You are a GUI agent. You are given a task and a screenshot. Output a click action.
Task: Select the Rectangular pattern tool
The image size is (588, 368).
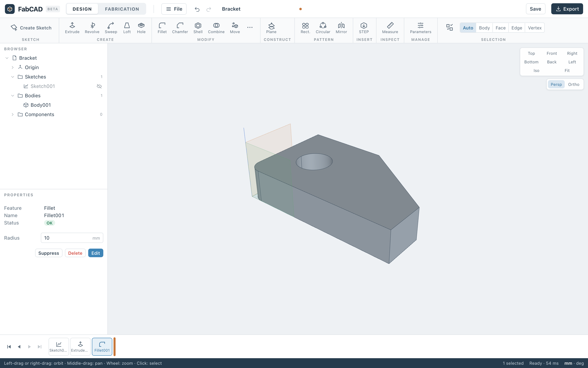point(305,28)
